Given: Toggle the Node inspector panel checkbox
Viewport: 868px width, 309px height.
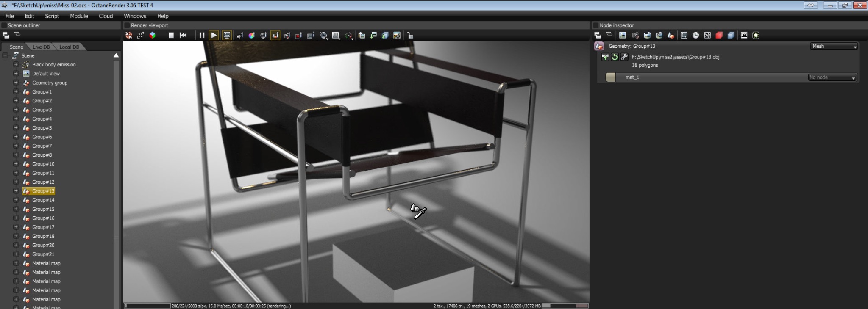Looking at the screenshot, I should 595,25.
